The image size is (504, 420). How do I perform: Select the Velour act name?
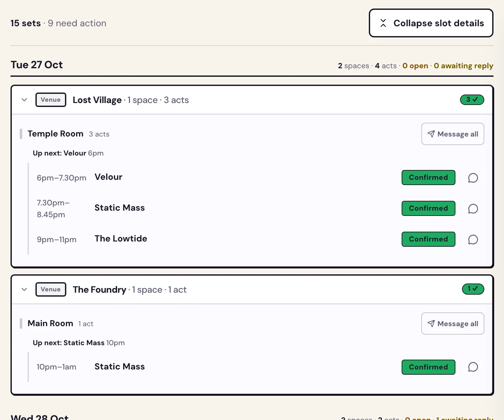pos(108,177)
